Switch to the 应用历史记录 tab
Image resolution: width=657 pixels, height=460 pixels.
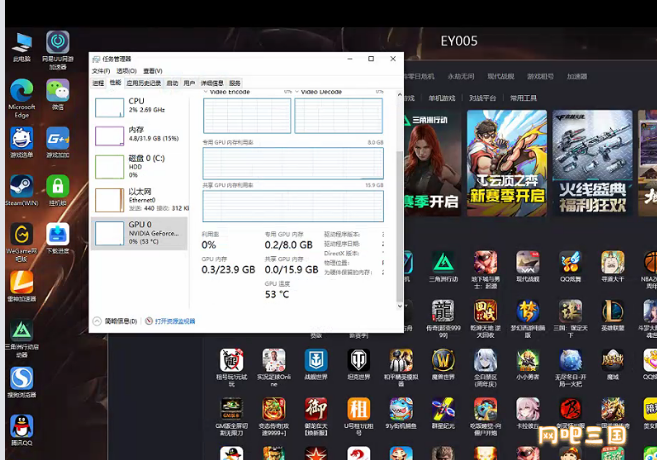[x=144, y=83]
